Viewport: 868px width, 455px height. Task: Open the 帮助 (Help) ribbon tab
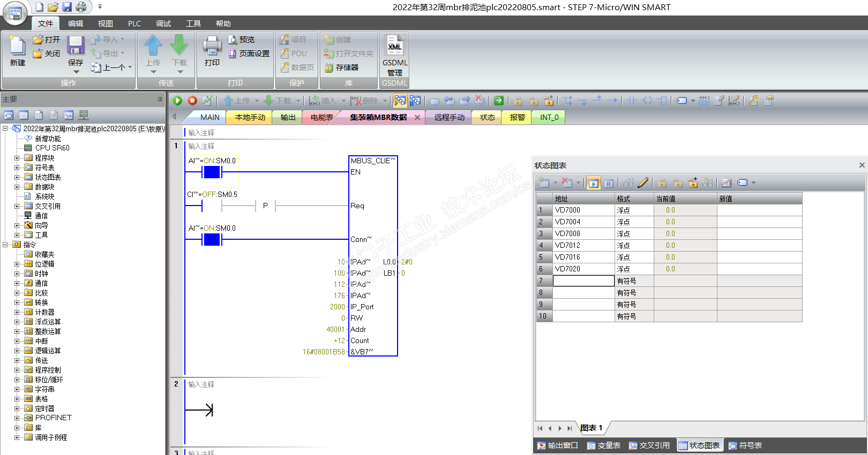[x=223, y=24]
